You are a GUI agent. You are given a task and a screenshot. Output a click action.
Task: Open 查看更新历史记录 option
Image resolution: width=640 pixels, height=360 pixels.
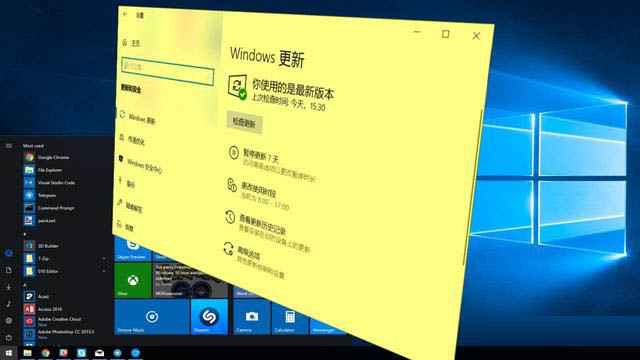point(262,224)
